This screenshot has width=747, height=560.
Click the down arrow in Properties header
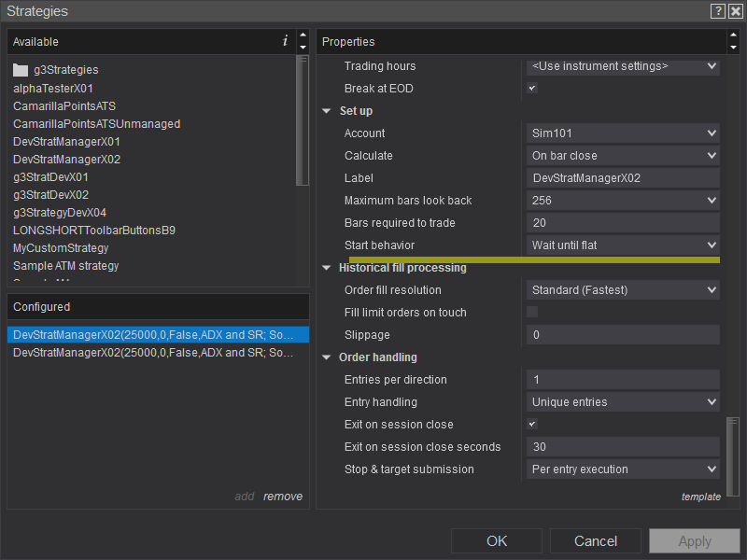coord(733,47)
